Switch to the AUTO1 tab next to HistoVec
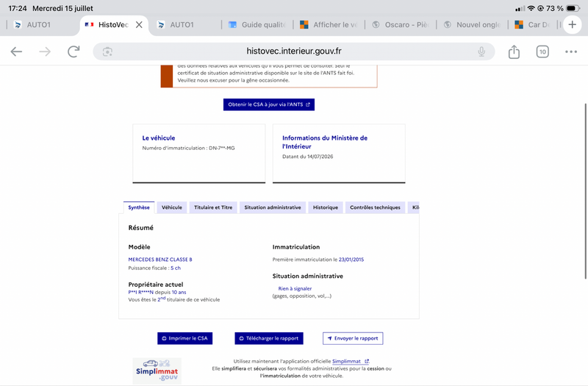 [182, 25]
